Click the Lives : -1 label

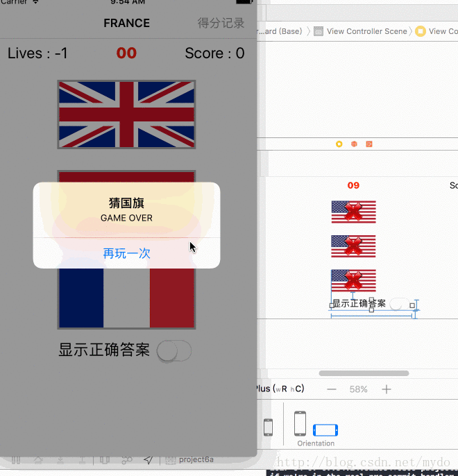pyautogui.click(x=37, y=53)
